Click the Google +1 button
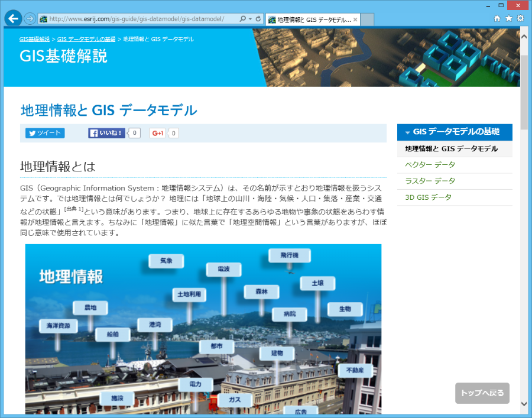 [157, 133]
